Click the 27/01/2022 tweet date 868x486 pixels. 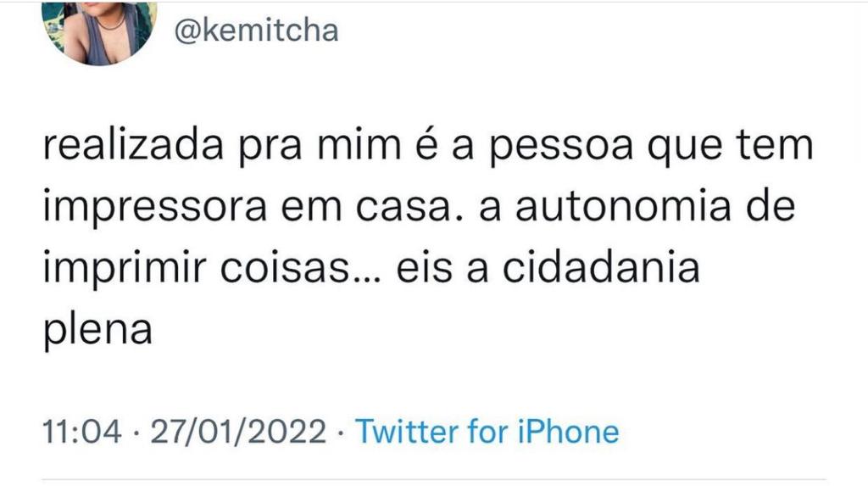pyautogui.click(x=237, y=432)
